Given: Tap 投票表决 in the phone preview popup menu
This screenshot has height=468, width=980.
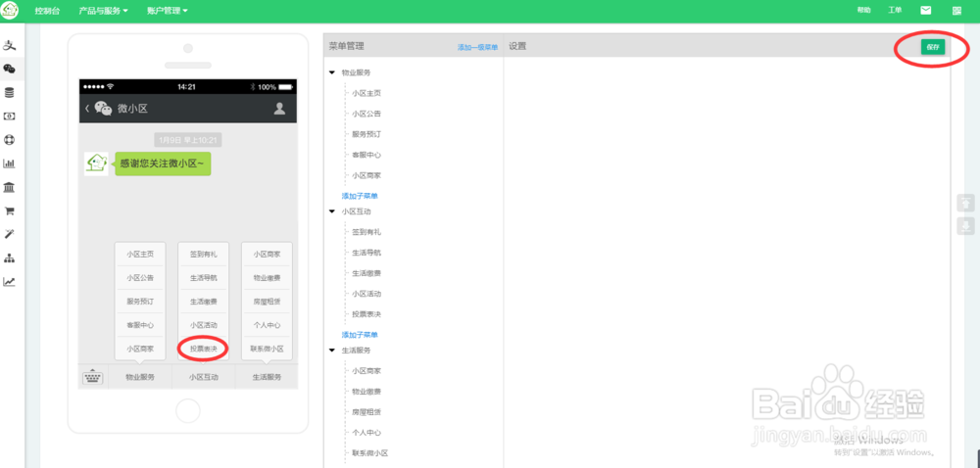Looking at the screenshot, I should (204, 349).
